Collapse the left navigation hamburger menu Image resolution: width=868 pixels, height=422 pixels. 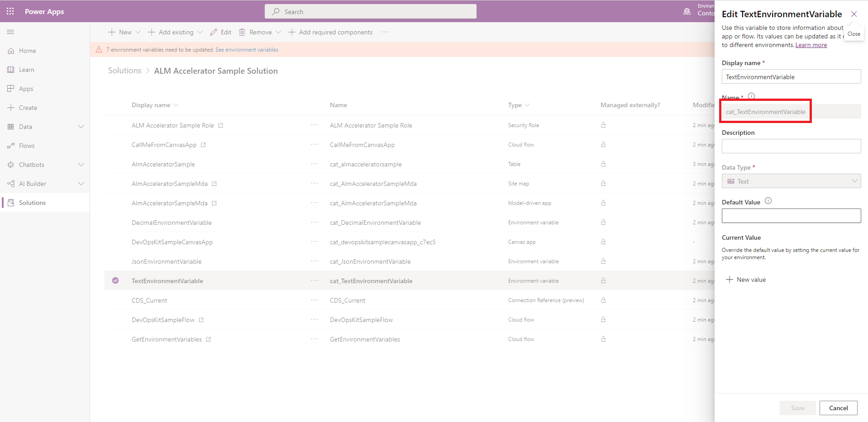coord(10,32)
